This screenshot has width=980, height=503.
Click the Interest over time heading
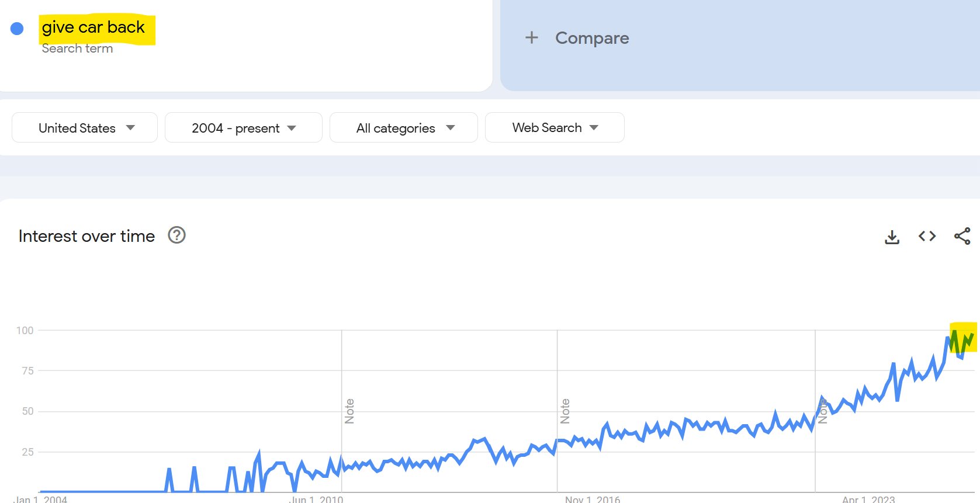click(x=86, y=236)
